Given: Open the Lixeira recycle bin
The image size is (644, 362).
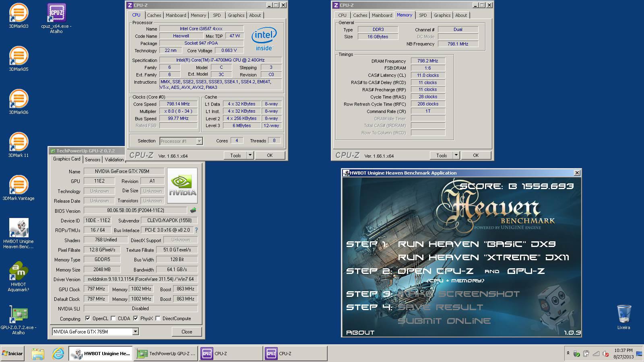Looking at the screenshot, I should click(x=624, y=317).
